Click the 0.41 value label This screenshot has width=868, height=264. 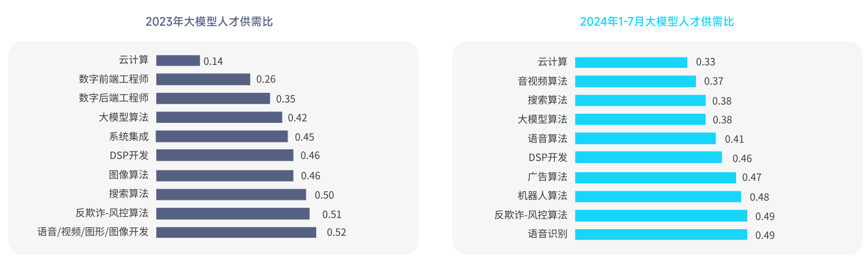tap(734, 139)
